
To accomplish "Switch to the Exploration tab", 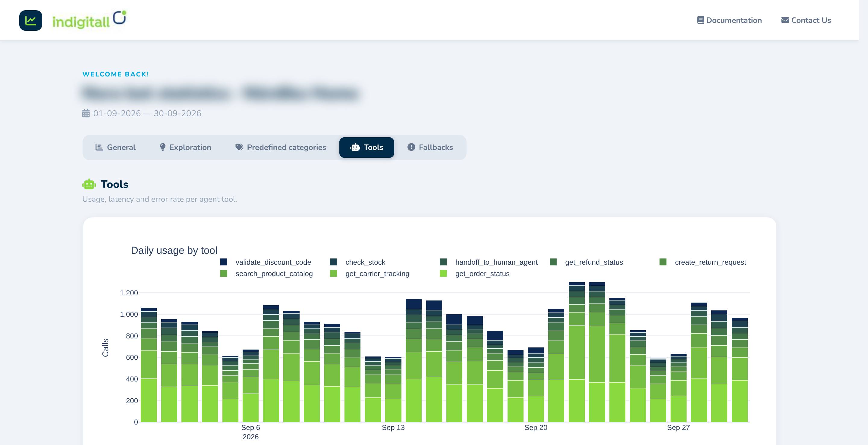I will (185, 148).
